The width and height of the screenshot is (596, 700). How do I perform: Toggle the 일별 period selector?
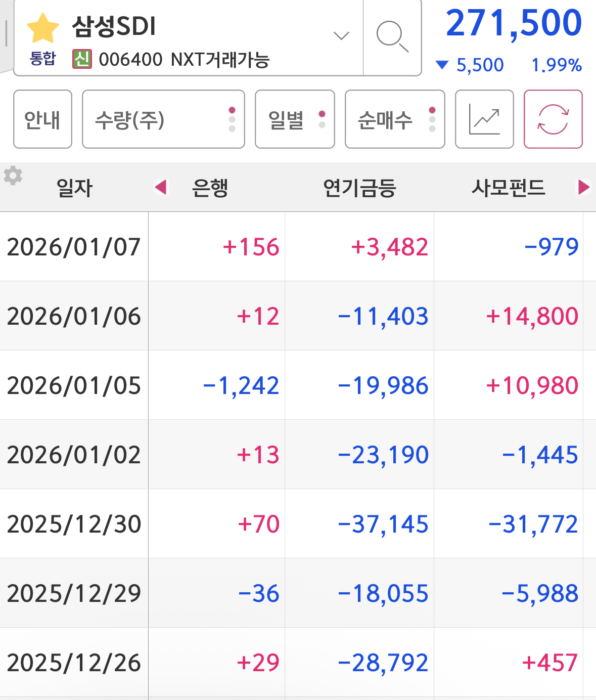[295, 119]
